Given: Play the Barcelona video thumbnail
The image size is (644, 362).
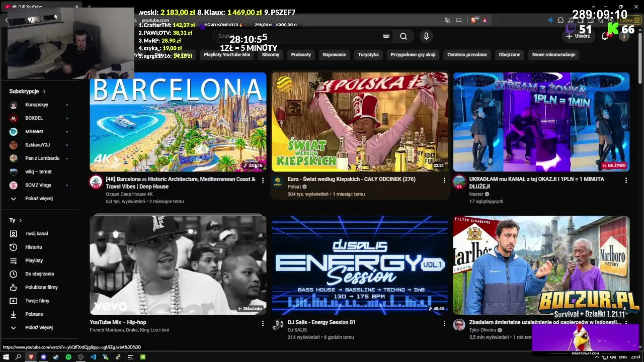Looking at the screenshot, I should coord(178,122).
